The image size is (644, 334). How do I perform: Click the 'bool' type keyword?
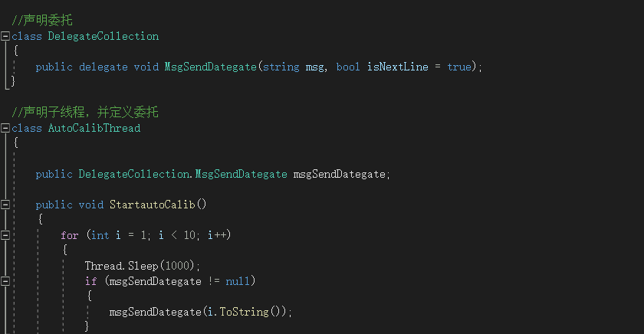(348, 67)
